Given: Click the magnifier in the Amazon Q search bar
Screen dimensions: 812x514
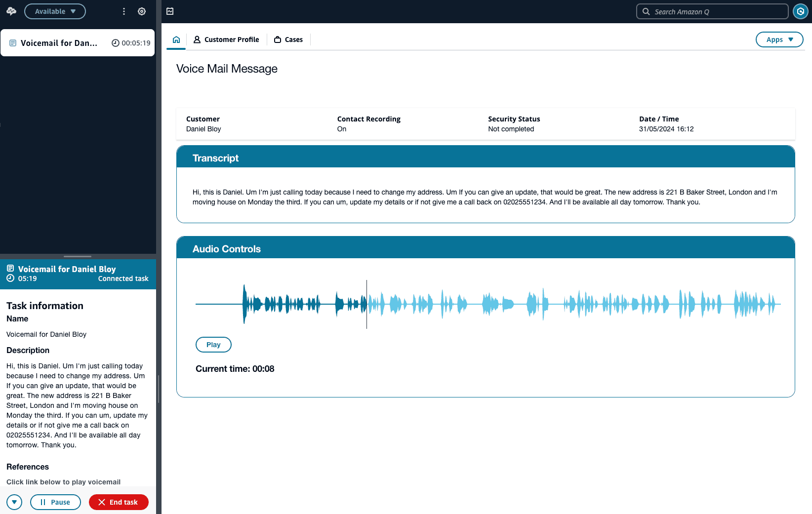Looking at the screenshot, I should tap(646, 11).
